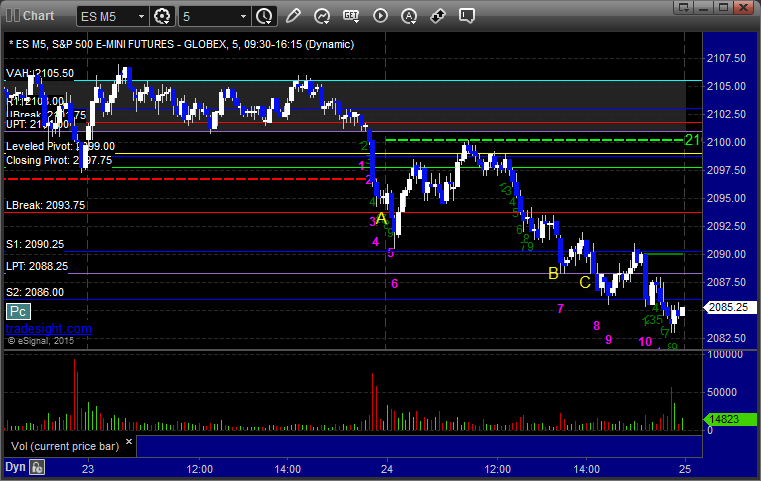761x481 pixels.
Task: Click the 50000 volume axis label
Action: 722,392
